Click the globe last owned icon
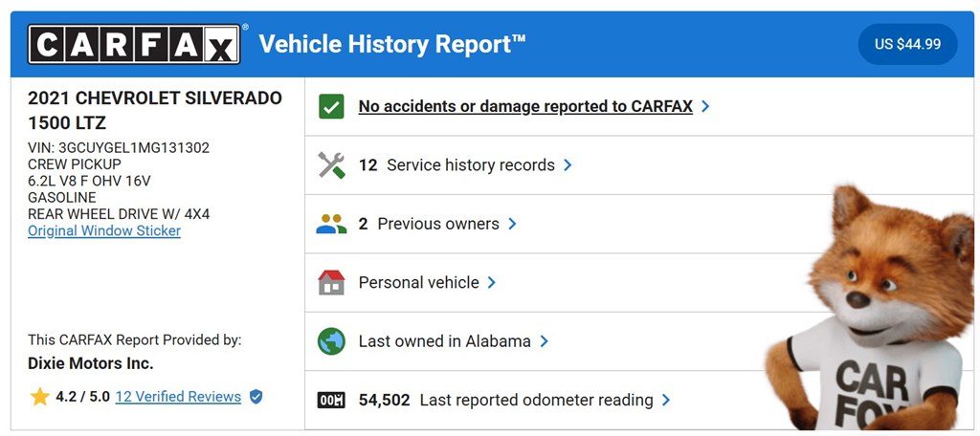The height and width of the screenshot is (436, 980). pyautogui.click(x=331, y=341)
